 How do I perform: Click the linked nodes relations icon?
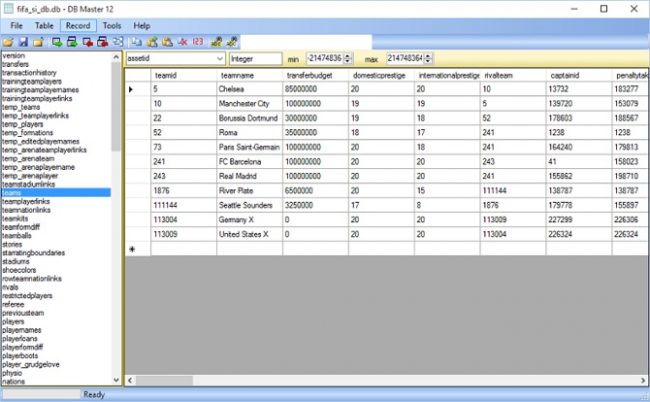pyautogui.click(x=119, y=42)
